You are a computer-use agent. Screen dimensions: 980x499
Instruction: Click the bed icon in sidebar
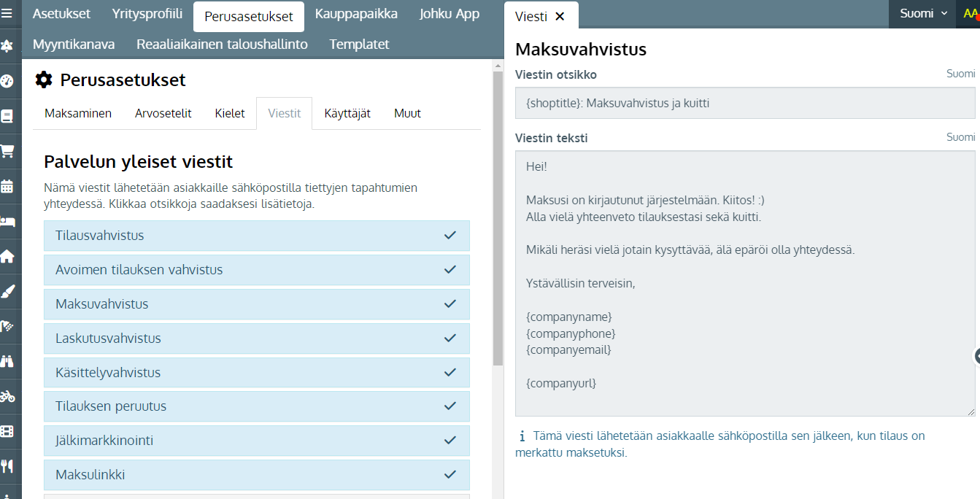(7, 221)
